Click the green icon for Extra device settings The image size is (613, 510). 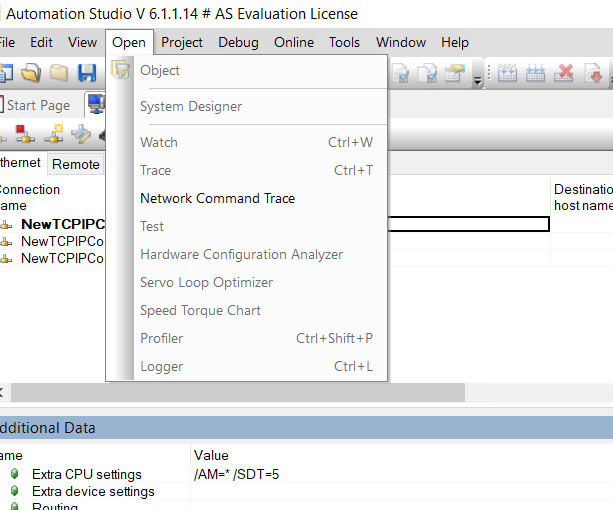[x=14, y=490]
